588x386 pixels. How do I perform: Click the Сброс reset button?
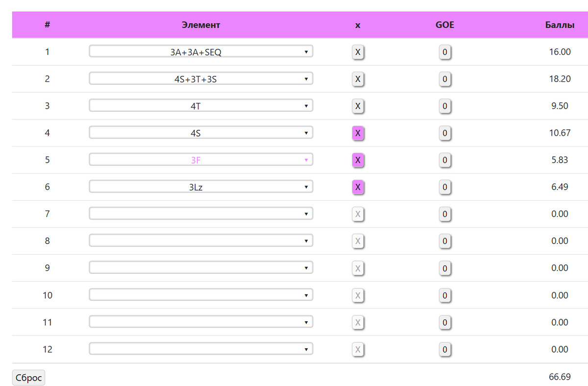(x=28, y=378)
